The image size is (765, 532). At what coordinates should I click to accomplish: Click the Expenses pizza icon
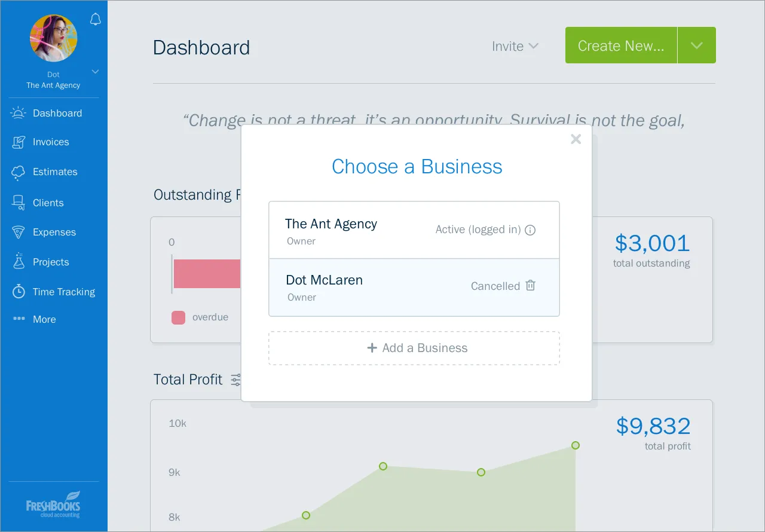point(19,233)
